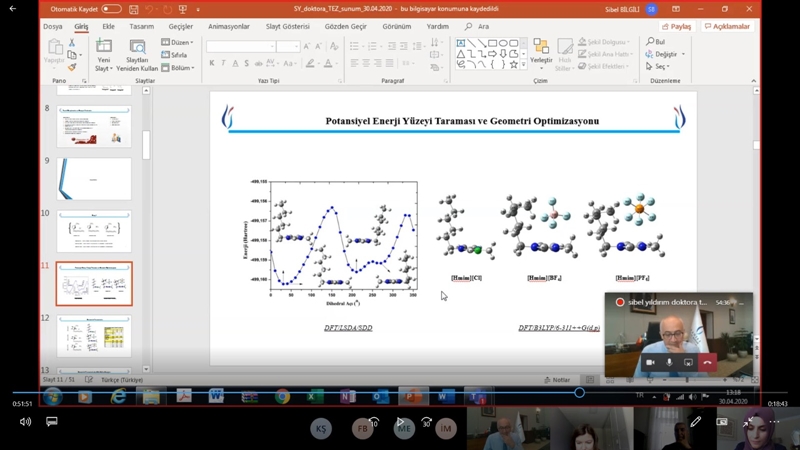Click the pen annotate icon in player
Viewport: 800px width, 450px height.
point(696,422)
